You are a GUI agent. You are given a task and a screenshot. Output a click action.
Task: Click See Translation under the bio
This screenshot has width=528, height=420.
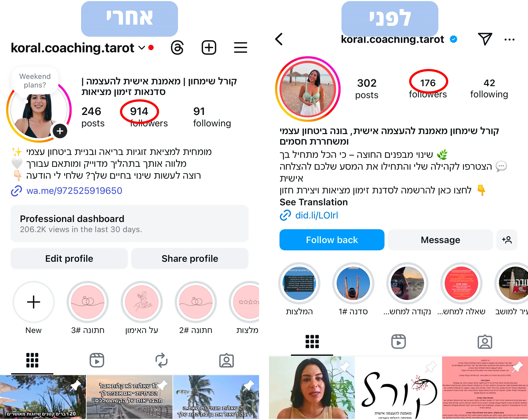click(x=314, y=202)
